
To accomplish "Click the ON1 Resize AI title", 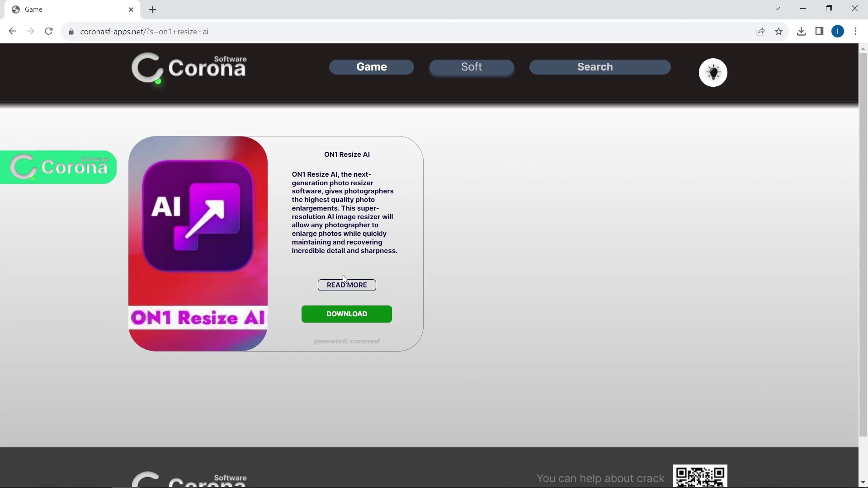I will [347, 155].
